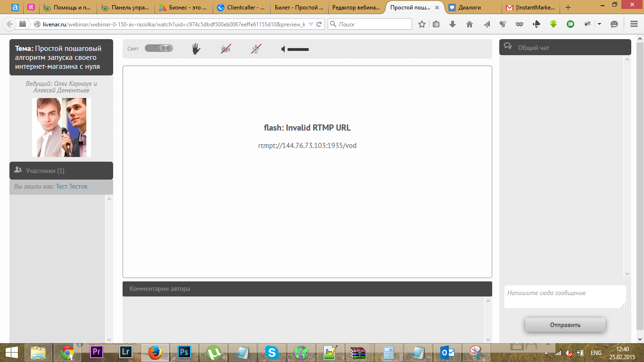This screenshot has width=644, height=362.
Task: Expand the URL history dropdown arrow
Action: click(x=311, y=24)
